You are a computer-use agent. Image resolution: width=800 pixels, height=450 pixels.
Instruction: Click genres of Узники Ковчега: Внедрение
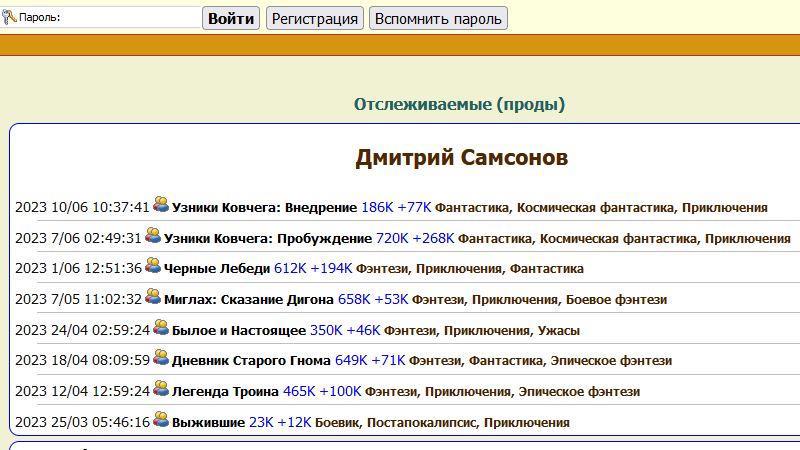tap(601, 208)
